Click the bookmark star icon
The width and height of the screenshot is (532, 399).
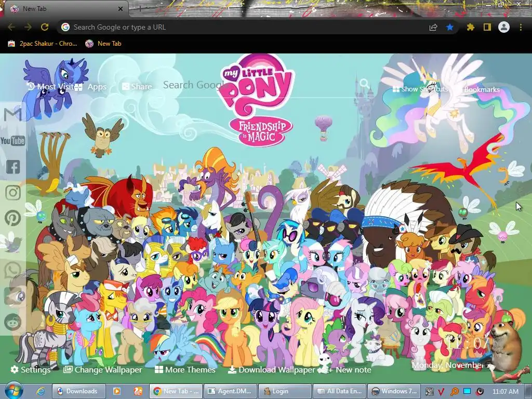pos(450,27)
